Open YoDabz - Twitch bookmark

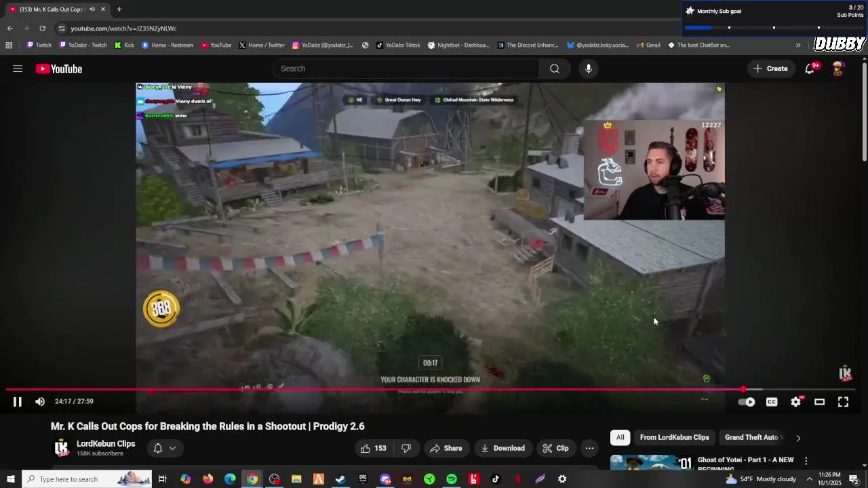tap(83, 45)
